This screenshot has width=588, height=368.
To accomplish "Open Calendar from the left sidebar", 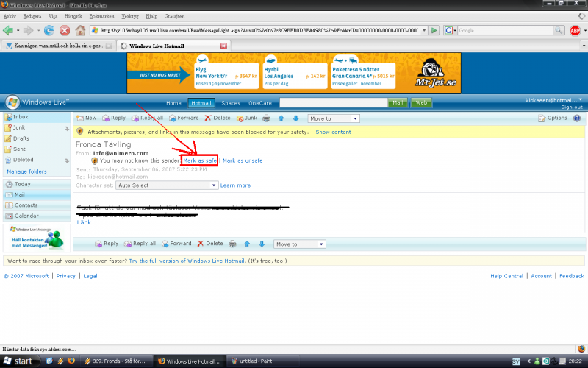I will coord(26,216).
